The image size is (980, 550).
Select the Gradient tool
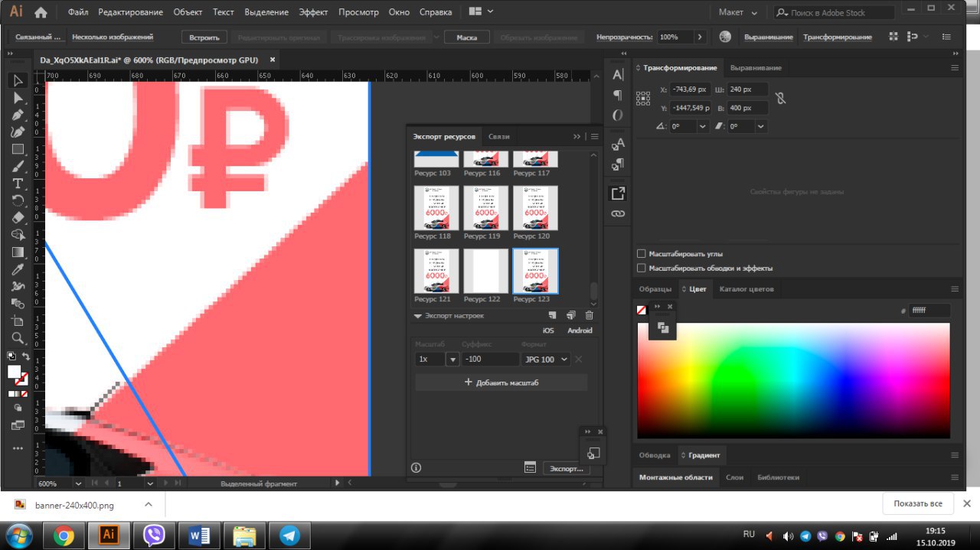tap(18, 252)
